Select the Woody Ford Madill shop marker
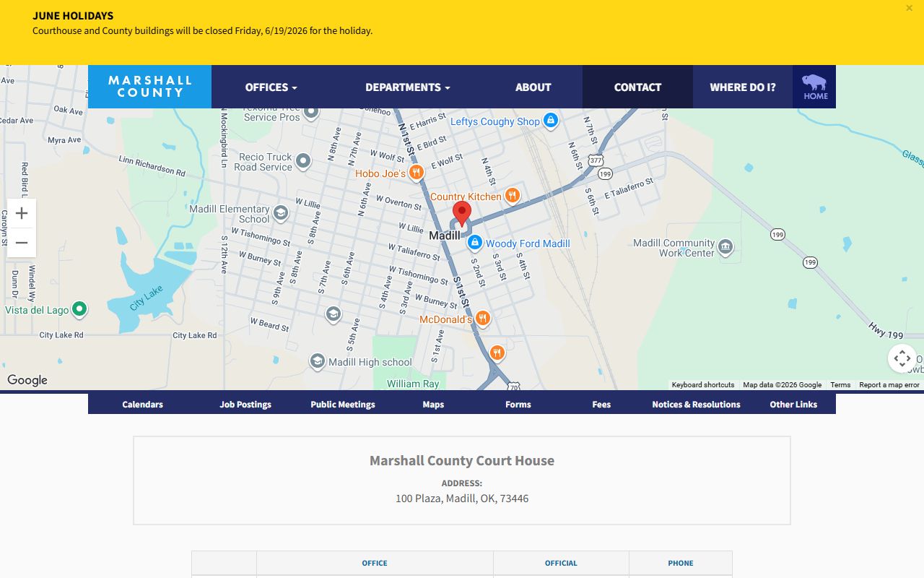The image size is (924, 578). (474, 242)
